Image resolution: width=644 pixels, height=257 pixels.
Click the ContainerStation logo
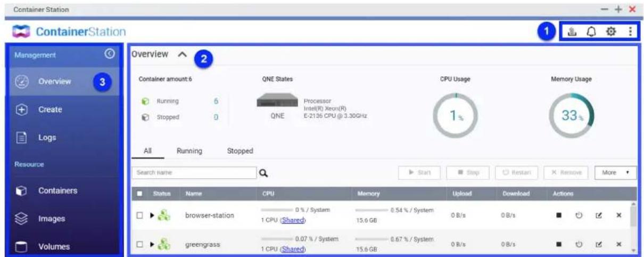click(x=70, y=32)
